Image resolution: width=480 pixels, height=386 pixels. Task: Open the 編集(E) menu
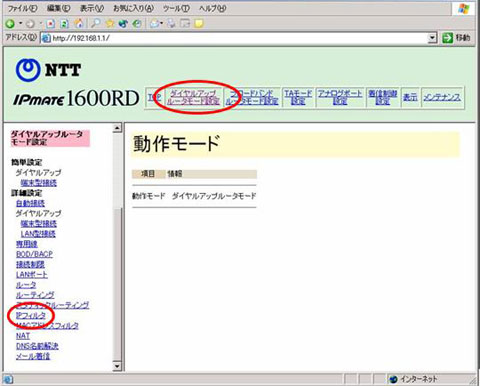[x=59, y=8]
